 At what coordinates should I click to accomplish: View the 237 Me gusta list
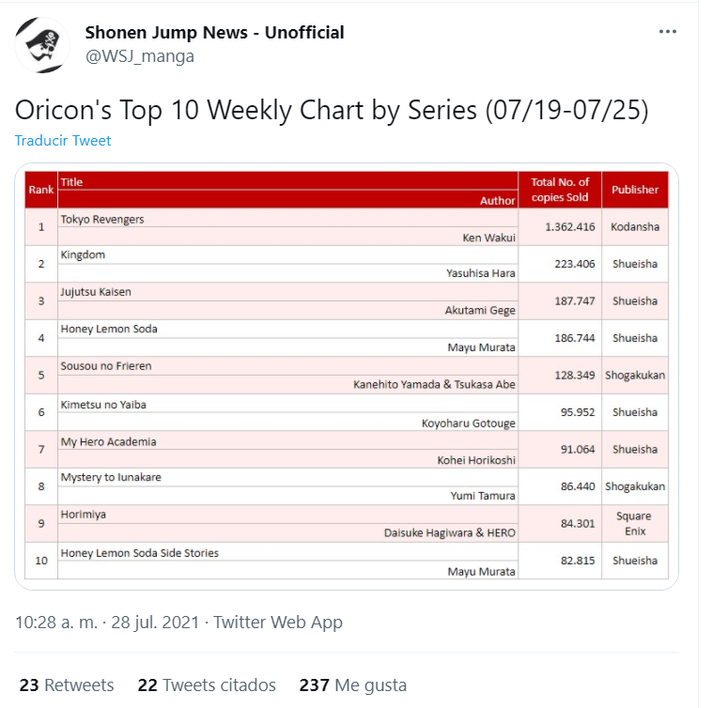coord(353,685)
